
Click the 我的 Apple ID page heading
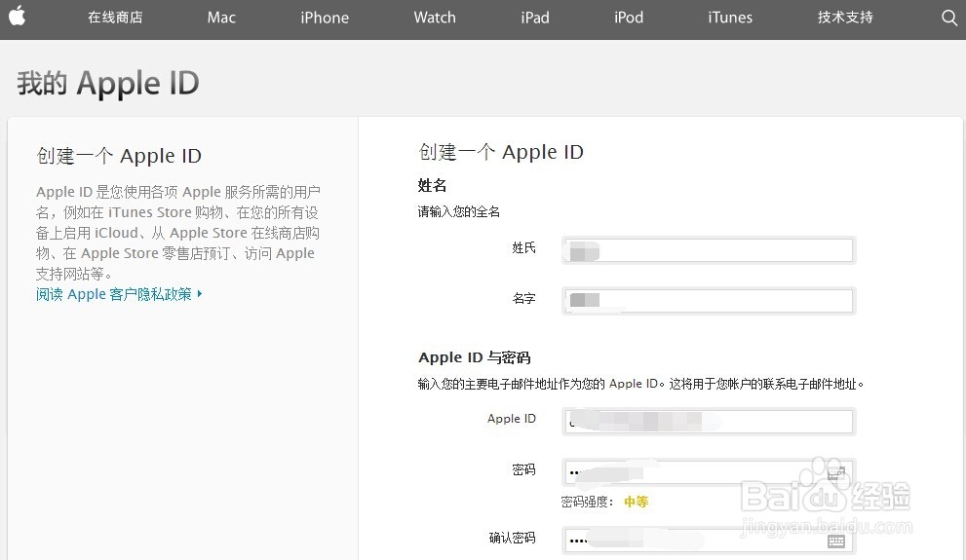[108, 83]
